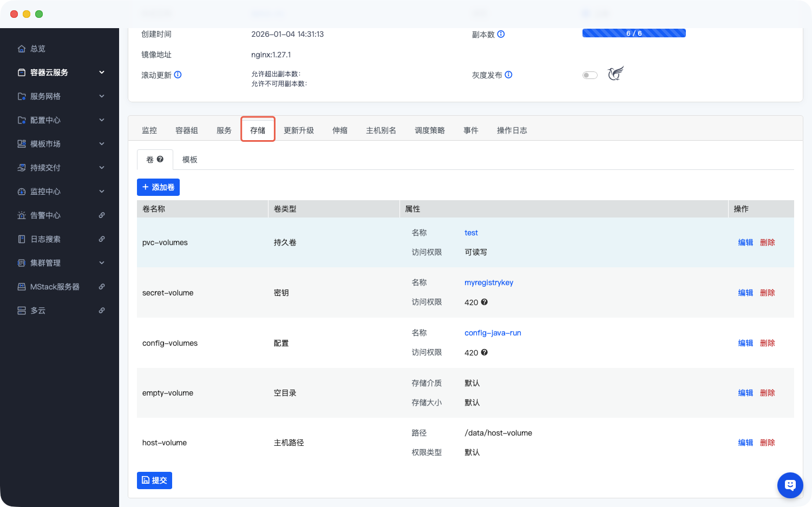
Task: Click the bird logo icon near toggle
Action: (615, 74)
